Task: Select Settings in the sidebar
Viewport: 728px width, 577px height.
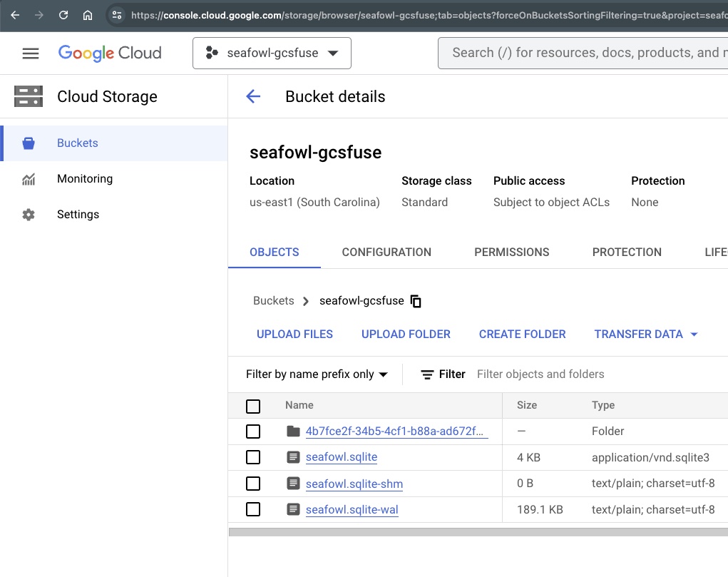Action: coord(114,215)
